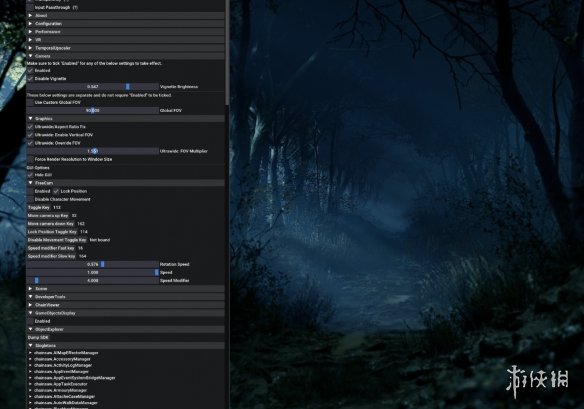Viewport: 584px width, 409px height.
Task: Toggle the Hide GUI checkbox
Action: tap(30, 175)
